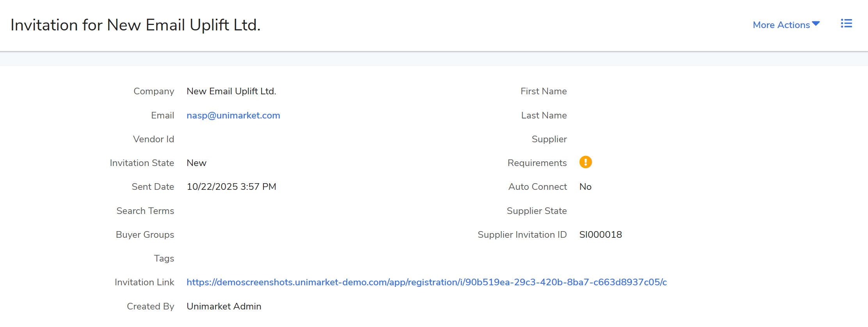The image size is (868, 327).
Task: Click the Company value New Email Uplift Ltd.
Action: tap(231, 91)
